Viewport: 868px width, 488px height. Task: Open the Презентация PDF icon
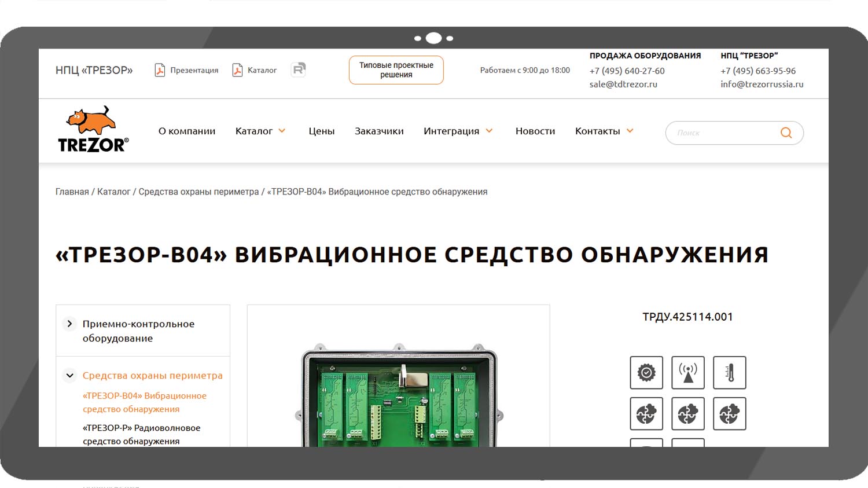[x=160, y=70]
